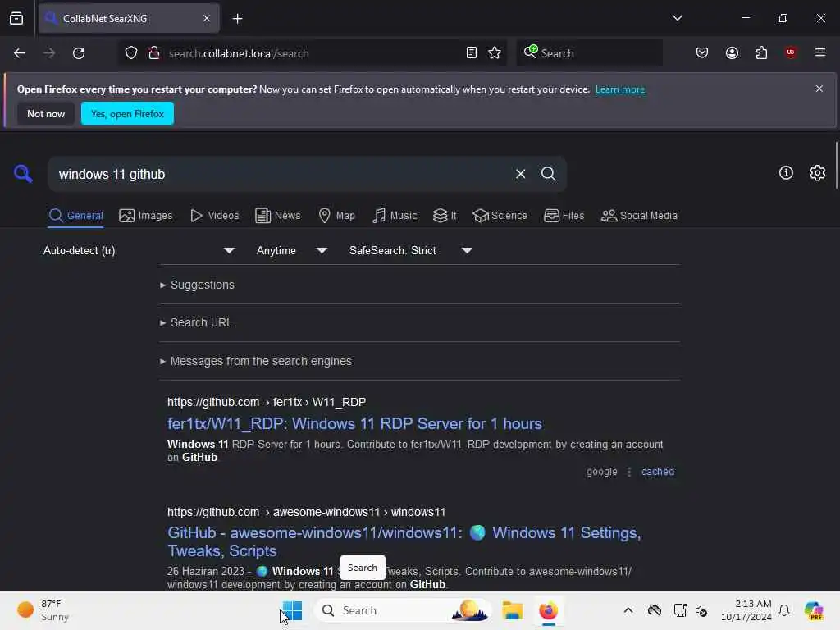The image size is (840, 630).
Task: Open weather widget showing 87°F
Action: coord(43,610)
